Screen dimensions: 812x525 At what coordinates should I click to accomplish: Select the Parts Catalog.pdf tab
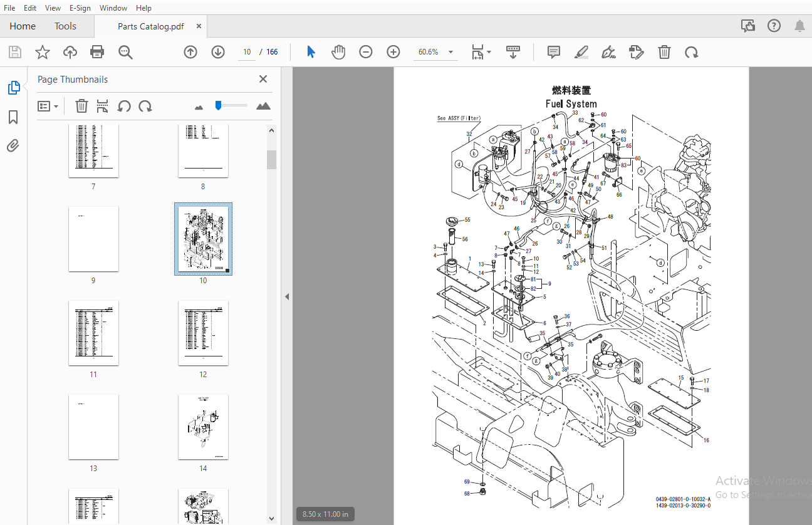tap(151, 26)
